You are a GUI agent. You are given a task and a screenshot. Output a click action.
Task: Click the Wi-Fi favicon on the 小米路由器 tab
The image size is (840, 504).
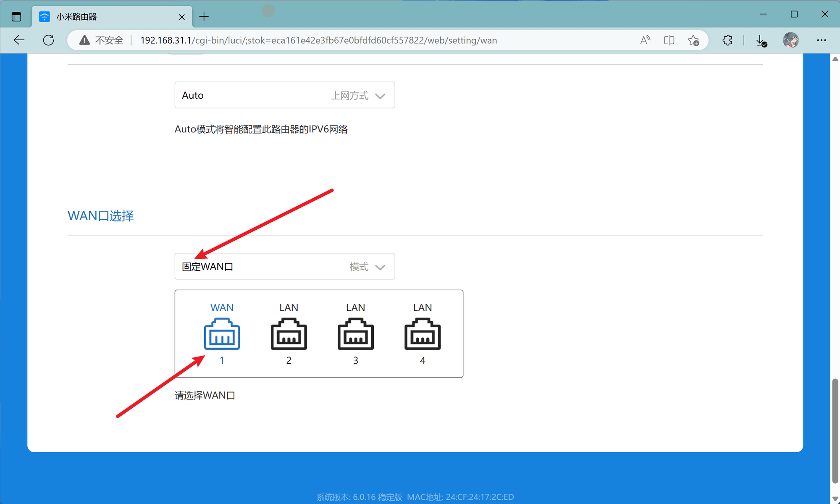(44, 16)
